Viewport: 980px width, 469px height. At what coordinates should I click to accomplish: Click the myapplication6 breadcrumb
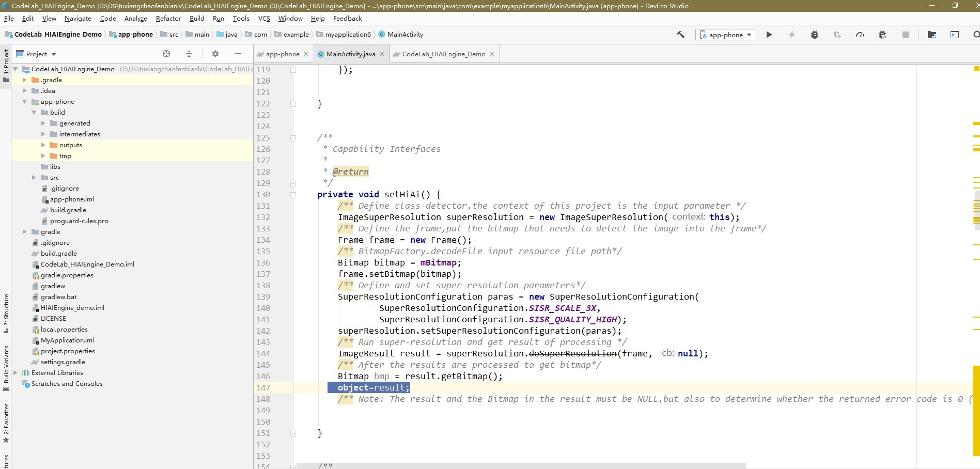pyautogui.click(x=344, y=35)
